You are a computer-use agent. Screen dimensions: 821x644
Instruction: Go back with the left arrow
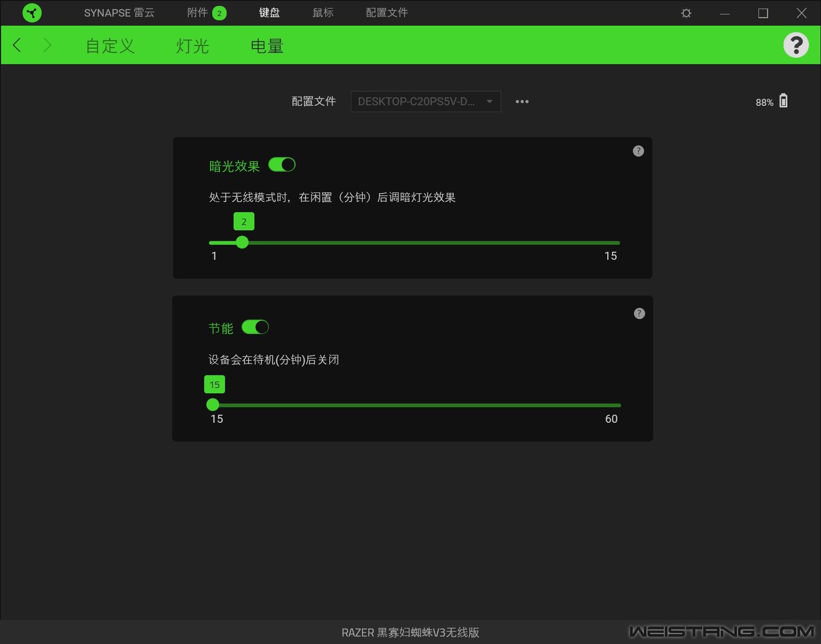(17, 45)
